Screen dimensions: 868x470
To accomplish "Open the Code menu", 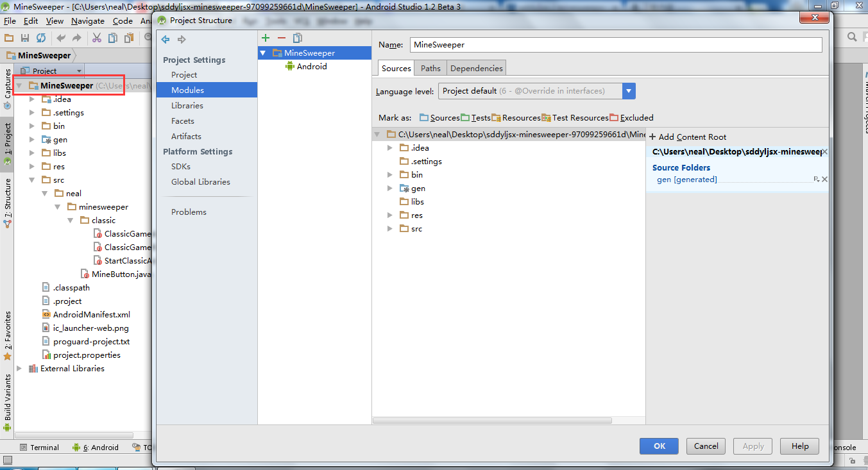I will coord(123,21).
